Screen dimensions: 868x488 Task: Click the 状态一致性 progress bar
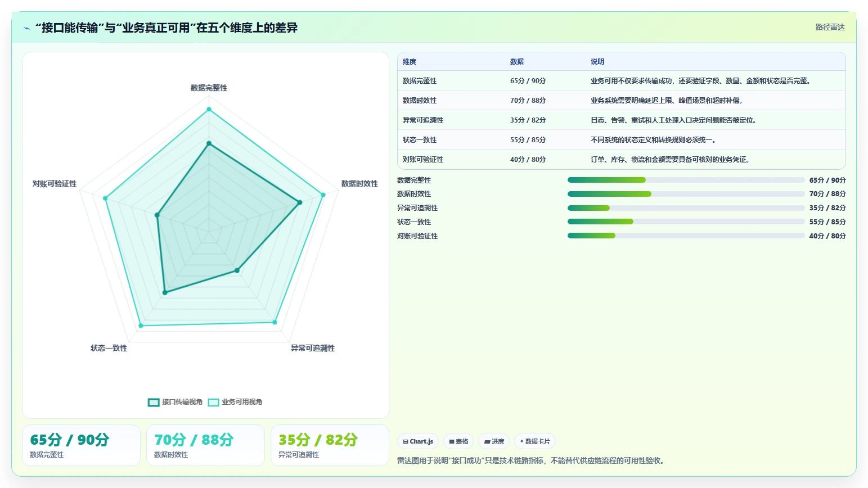pos(686,222)
